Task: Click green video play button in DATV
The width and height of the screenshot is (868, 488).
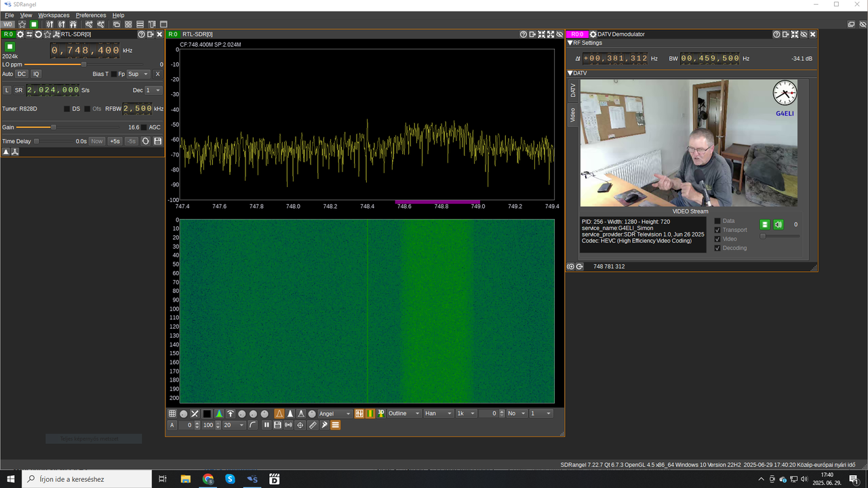Action: (765, 224)
